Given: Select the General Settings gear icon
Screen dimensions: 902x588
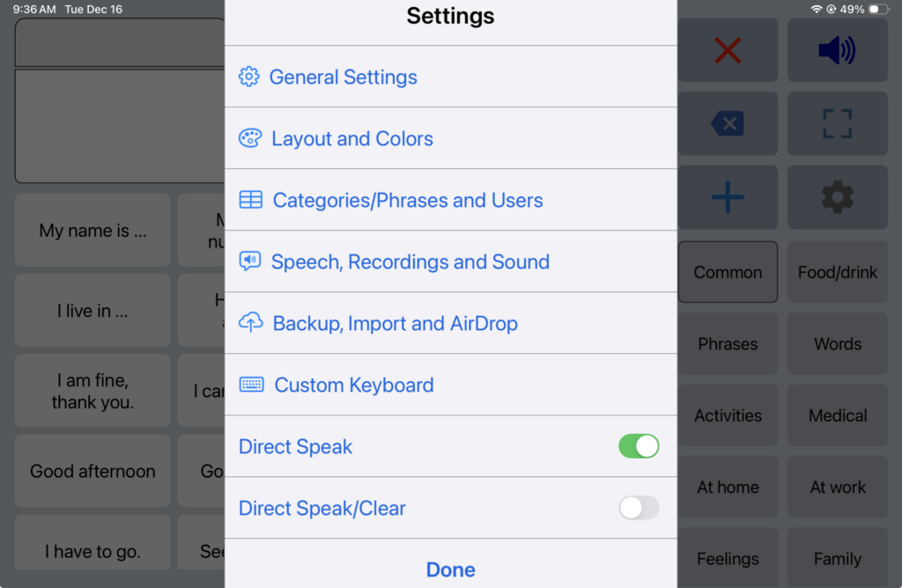Looking at the screenshot, I should pyautogui.click(x=250, y=77).
